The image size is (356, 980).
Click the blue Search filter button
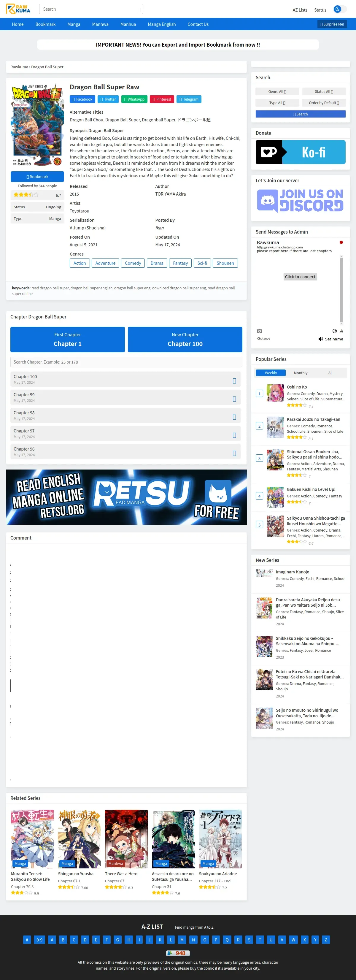point(301,114)
